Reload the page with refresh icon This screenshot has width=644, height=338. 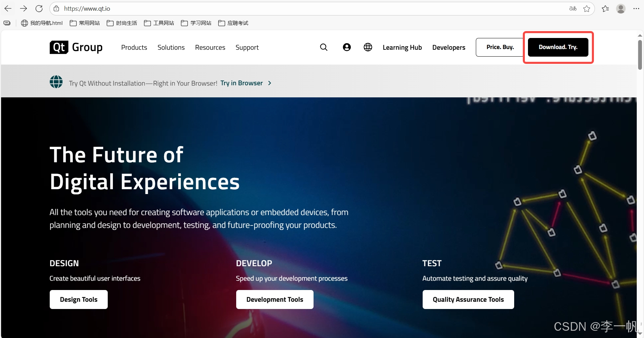click(39, 9)
